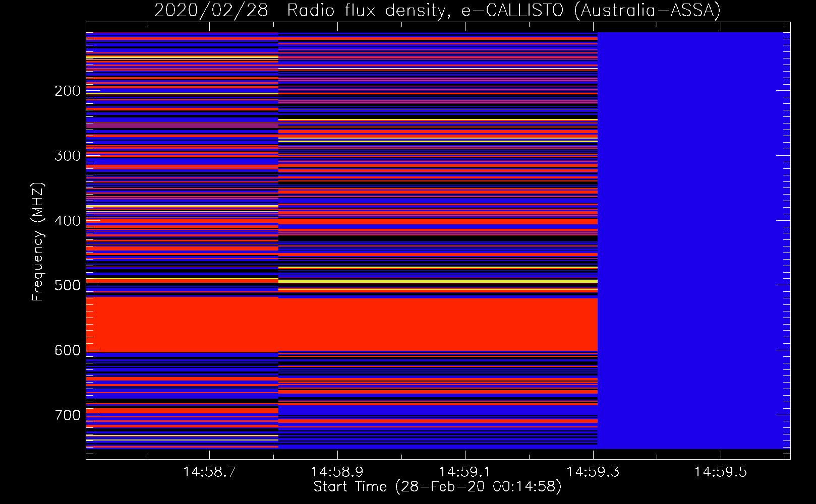Click the 14:59.3 time tick label

(x=593, y=472)
